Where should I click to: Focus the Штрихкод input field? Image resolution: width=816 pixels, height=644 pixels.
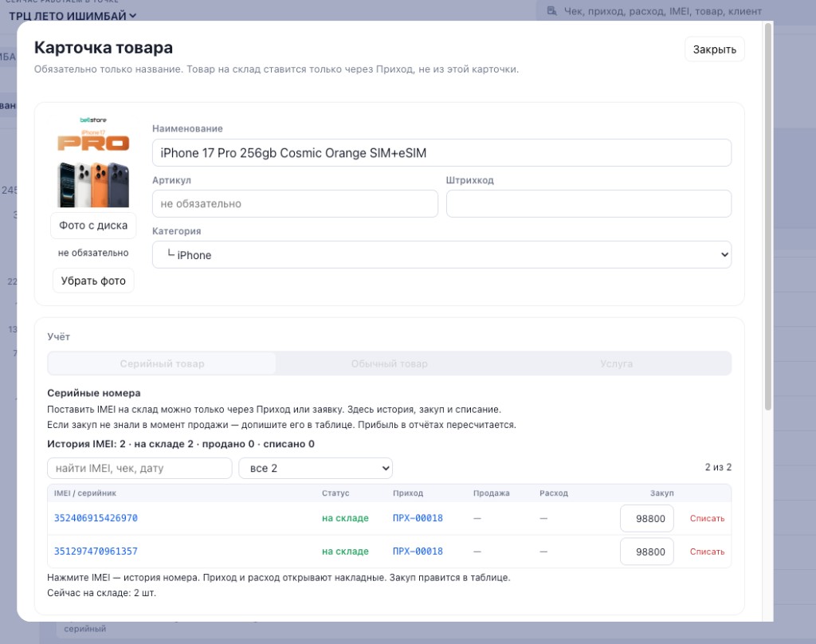(x=589, y=203)
